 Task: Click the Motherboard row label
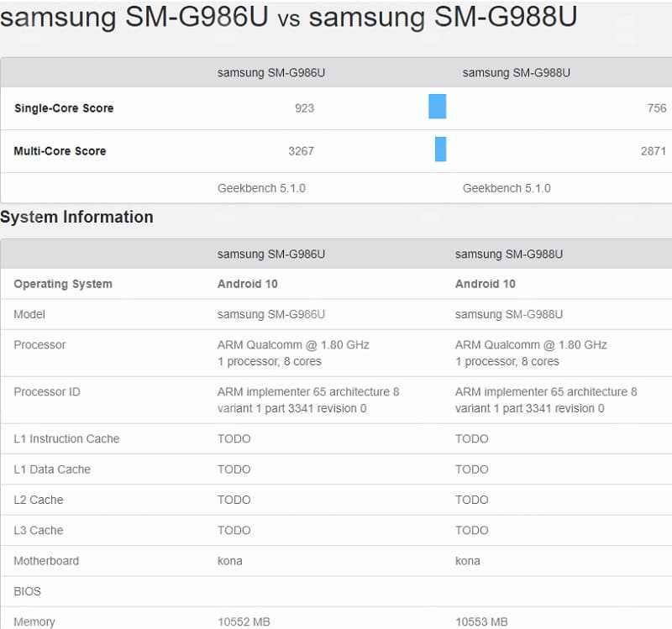[x=46, y=561]
